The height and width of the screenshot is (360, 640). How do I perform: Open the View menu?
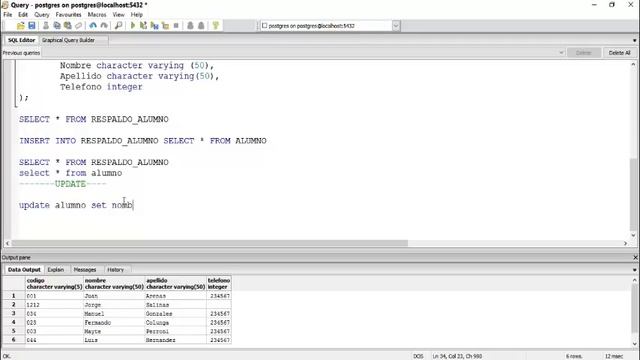click(118, 14)
